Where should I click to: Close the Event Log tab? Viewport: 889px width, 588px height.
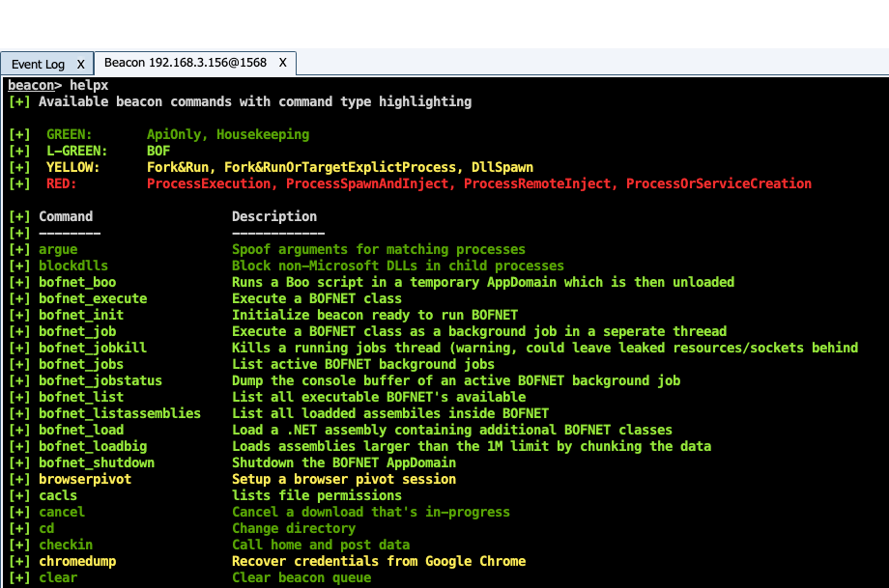[81, 64]
